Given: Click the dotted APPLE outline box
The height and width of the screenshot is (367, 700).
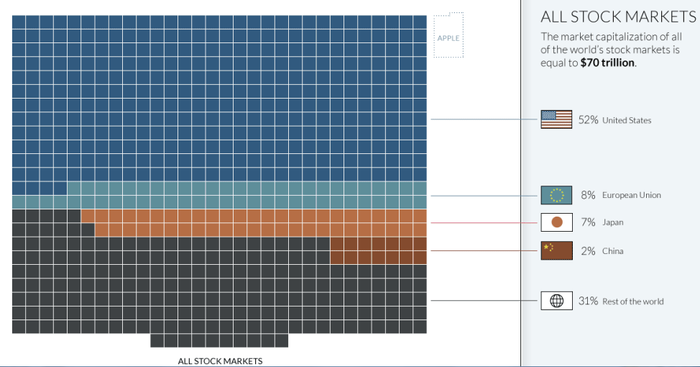Looking at the screenshot, I should 449,35.
